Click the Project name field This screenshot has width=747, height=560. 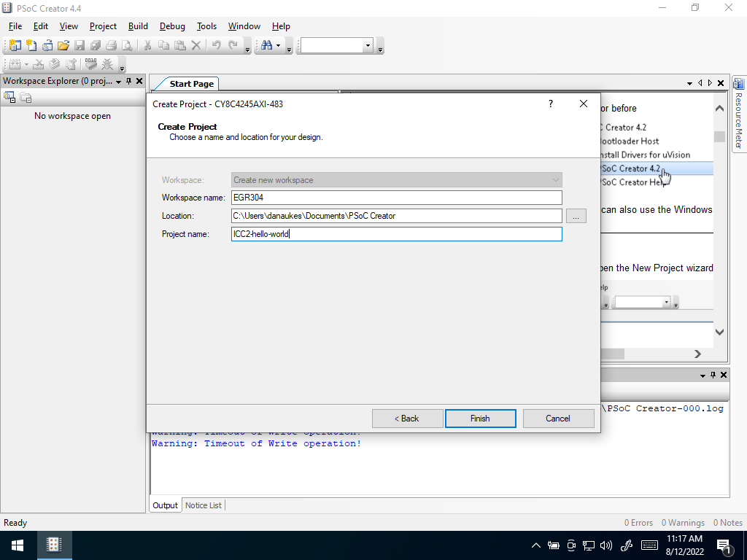tap(396, 234)
